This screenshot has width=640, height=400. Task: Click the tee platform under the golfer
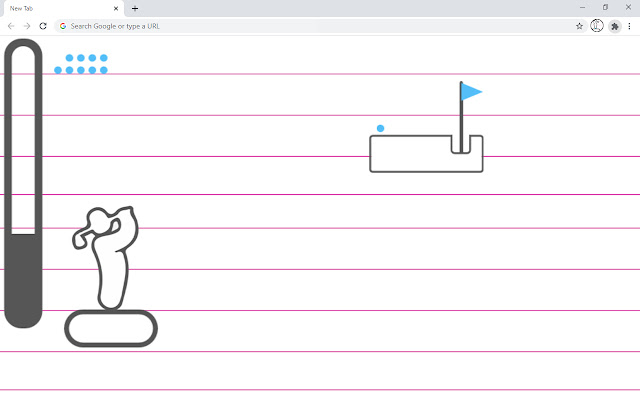pos(111,328)
